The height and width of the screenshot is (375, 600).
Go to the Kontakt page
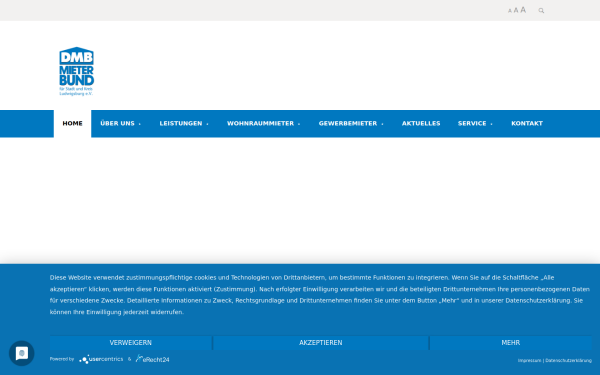click(x=527, y=124)
